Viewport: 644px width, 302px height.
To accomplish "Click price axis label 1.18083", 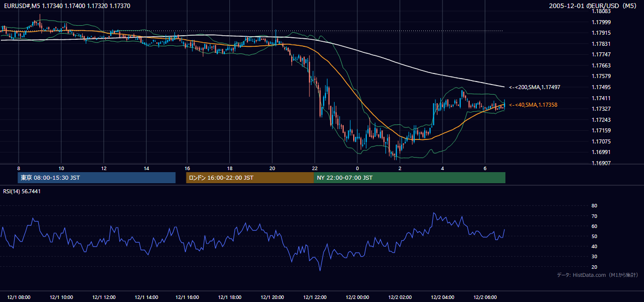I will coord(601,11).
